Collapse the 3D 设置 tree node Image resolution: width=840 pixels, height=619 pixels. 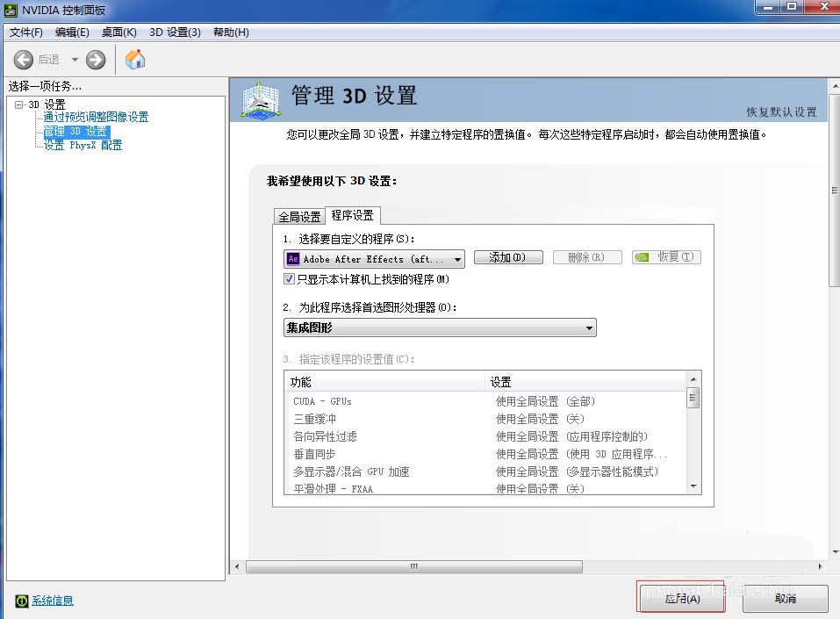pyautogui.click(x=19, y=104)
